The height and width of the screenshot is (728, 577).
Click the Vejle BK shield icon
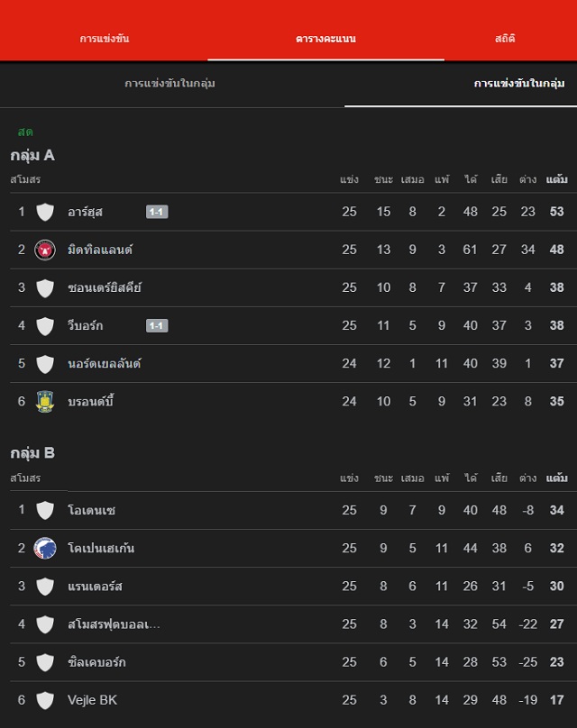pyautogui.click(x=45, y=700)
